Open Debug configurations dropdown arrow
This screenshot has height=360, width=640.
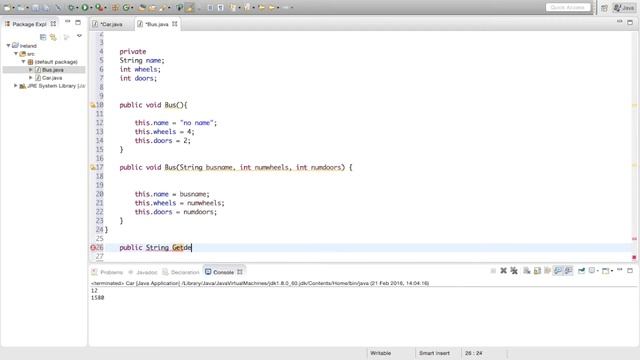click(77, 8)
